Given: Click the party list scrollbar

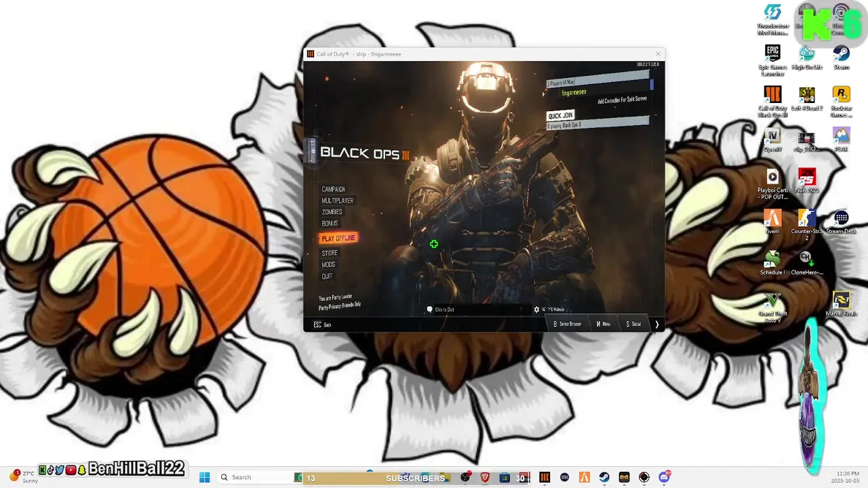Looking at the screenshot, I should coord(652,84).
